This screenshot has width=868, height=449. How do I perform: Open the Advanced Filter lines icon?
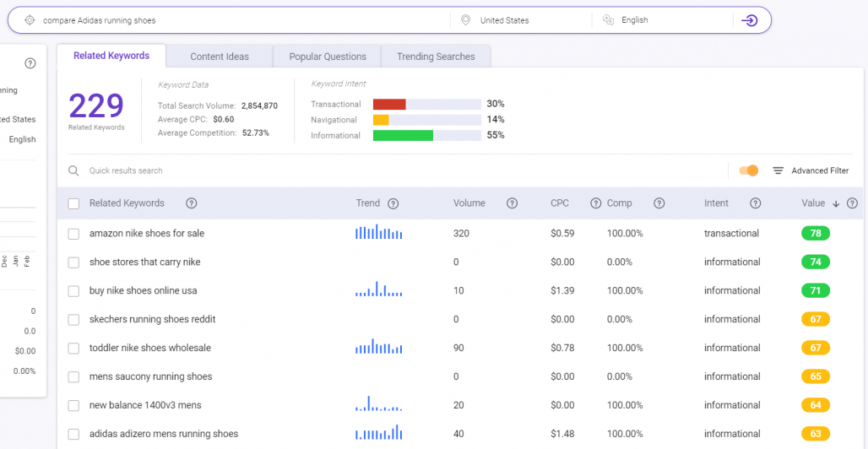point(778,170)
